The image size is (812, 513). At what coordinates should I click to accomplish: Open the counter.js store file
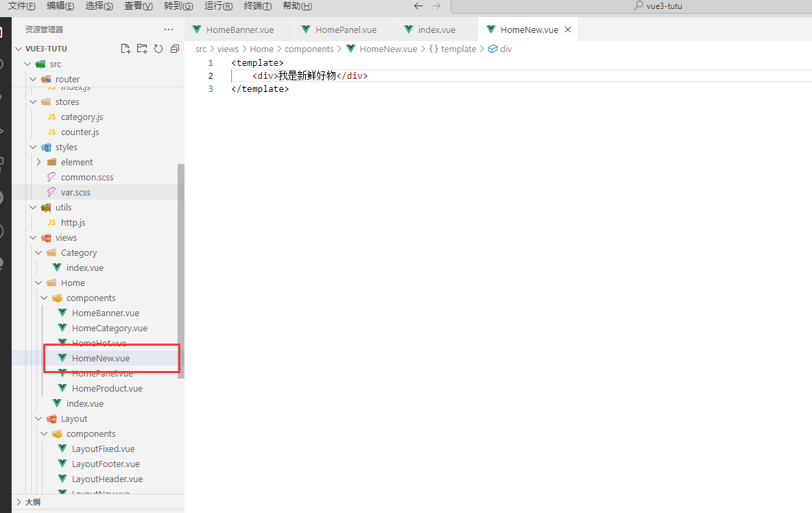[77, 132]
